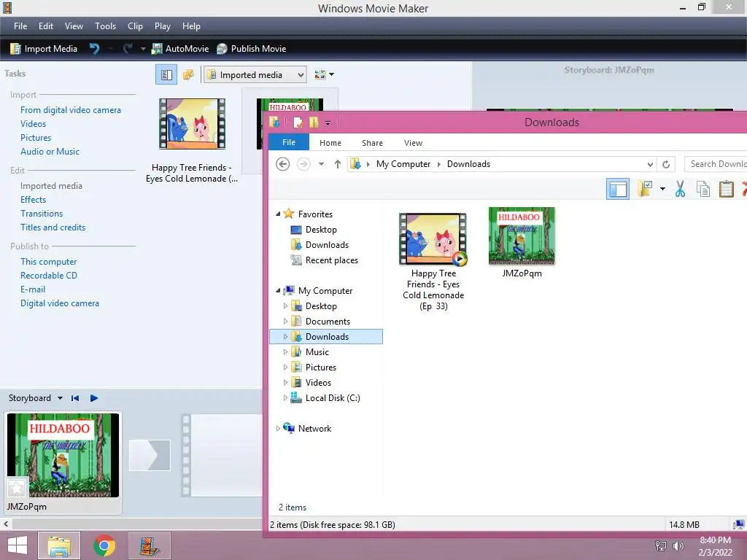Open the File tab in Downloads window

[289, 142]
